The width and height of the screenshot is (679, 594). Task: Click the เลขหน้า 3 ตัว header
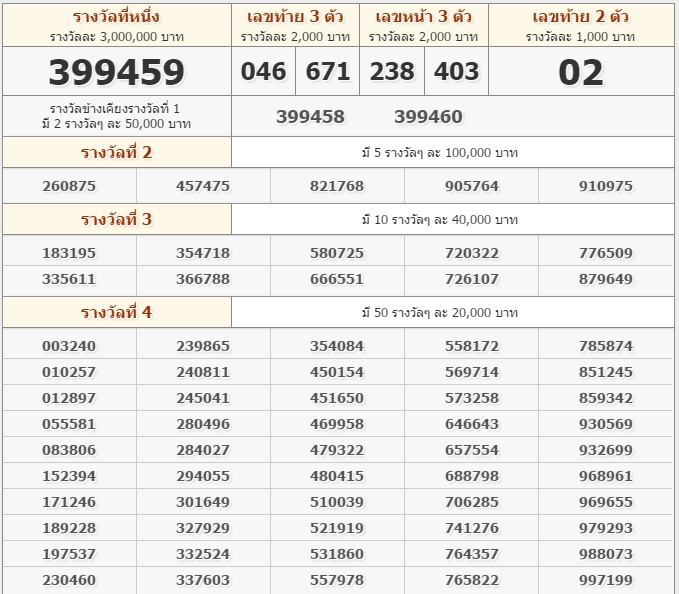[x=424, y=17]
